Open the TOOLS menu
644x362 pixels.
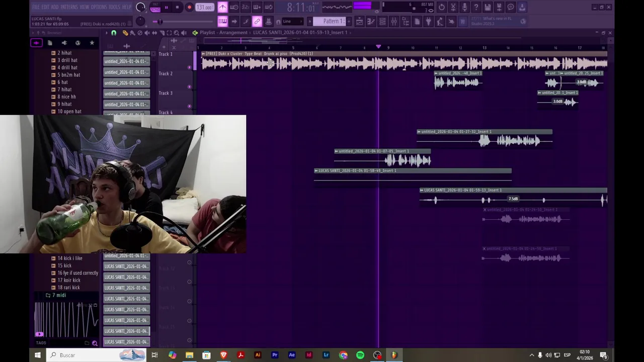click(114, 7)
